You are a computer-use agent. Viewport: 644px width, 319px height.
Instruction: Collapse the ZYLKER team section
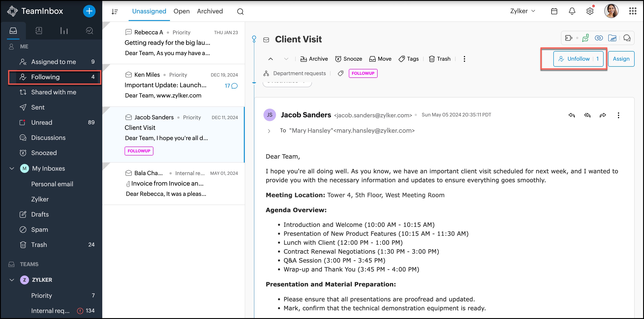tap(12, 280)
